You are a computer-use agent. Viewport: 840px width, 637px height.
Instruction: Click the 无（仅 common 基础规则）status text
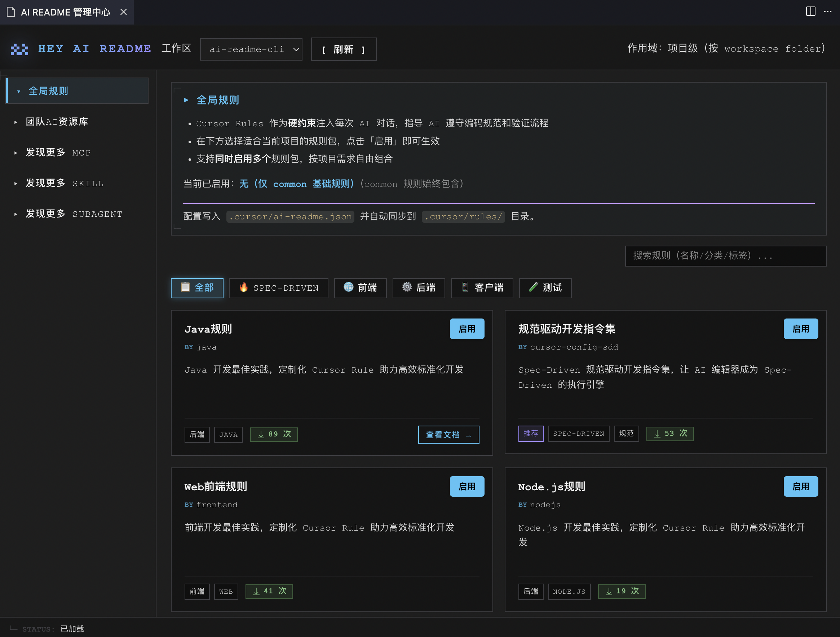point(297,184)
